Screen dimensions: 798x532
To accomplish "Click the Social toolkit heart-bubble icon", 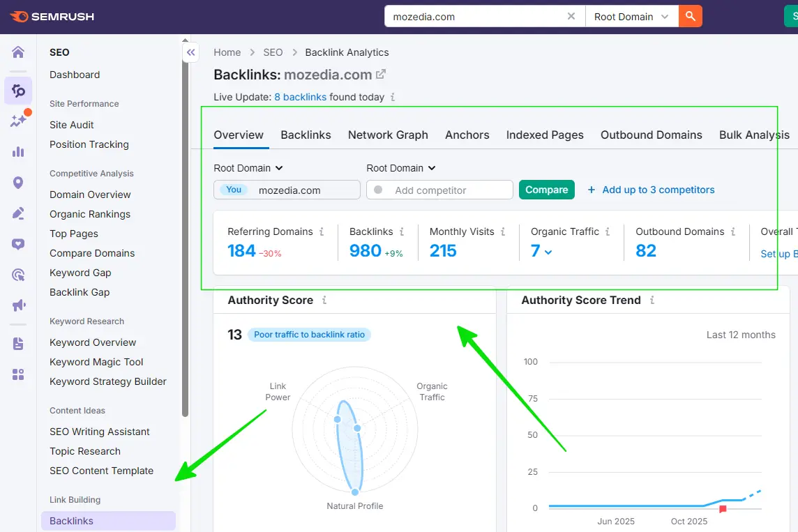I will tap(17, 244).
